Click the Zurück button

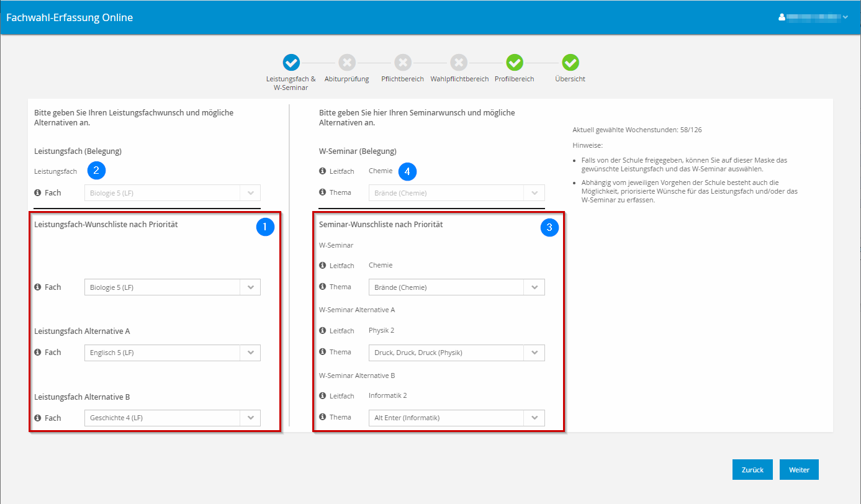coord(752,470)
